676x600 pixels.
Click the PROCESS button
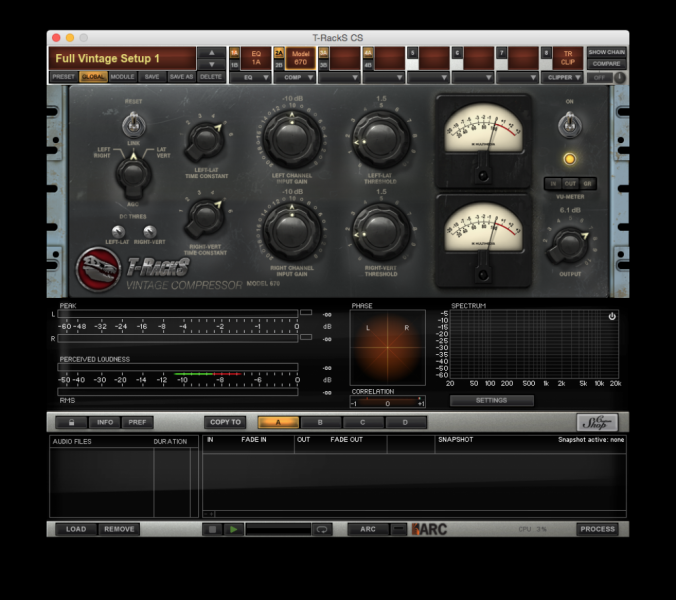598,529
